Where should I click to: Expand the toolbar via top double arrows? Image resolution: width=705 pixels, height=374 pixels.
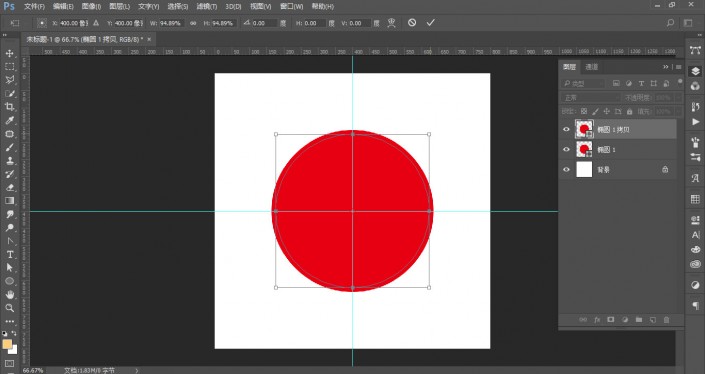(4, 35)
